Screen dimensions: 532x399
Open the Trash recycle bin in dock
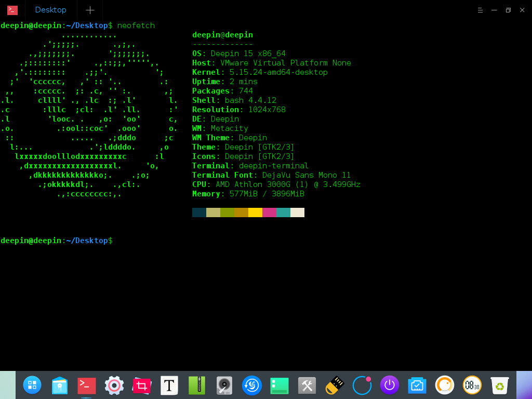pyautogui.click(x=500, y=386)
